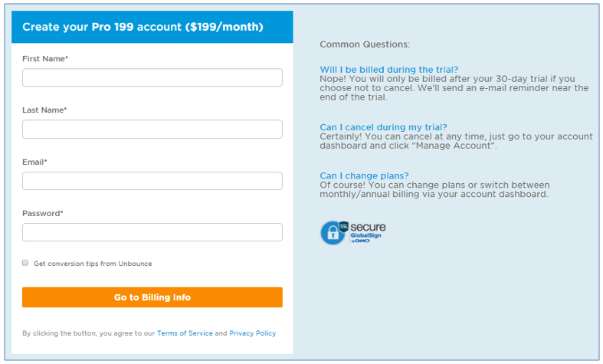Click the First Name* label
This screenshot has height=364, width=603.
point(45,58)
